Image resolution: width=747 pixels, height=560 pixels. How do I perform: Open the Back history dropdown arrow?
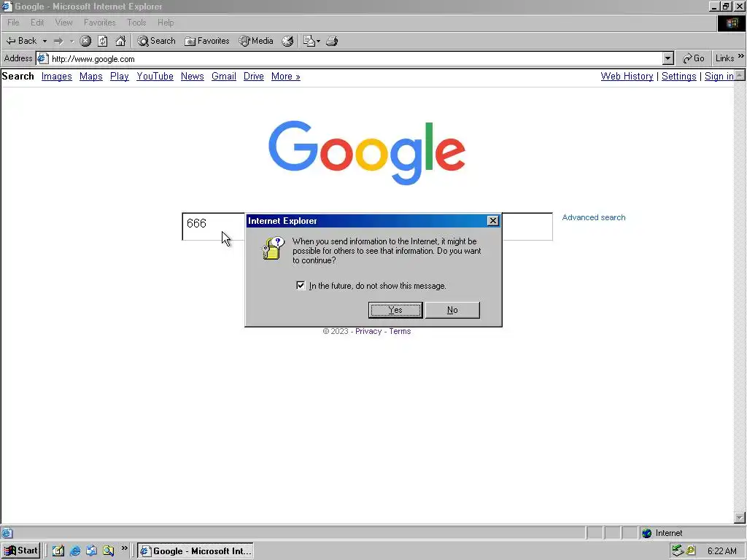click(44, 41)
